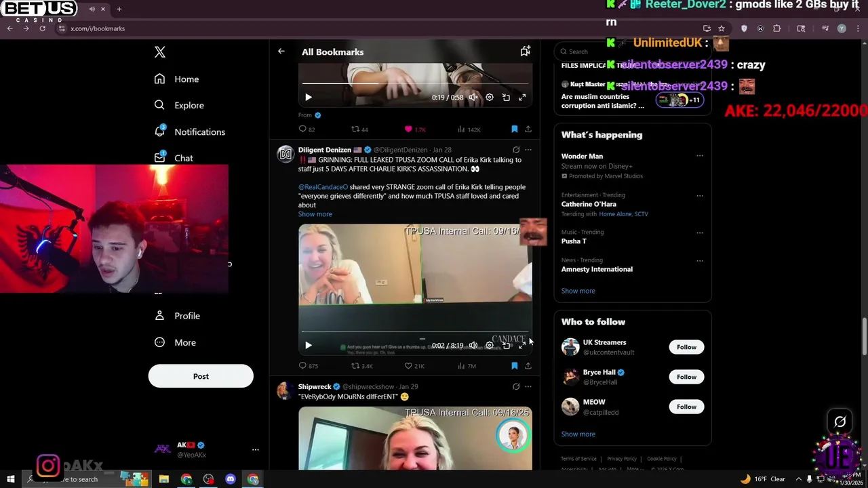
Task: Repost the post with 44 reposts
Action: coord(359,129)
